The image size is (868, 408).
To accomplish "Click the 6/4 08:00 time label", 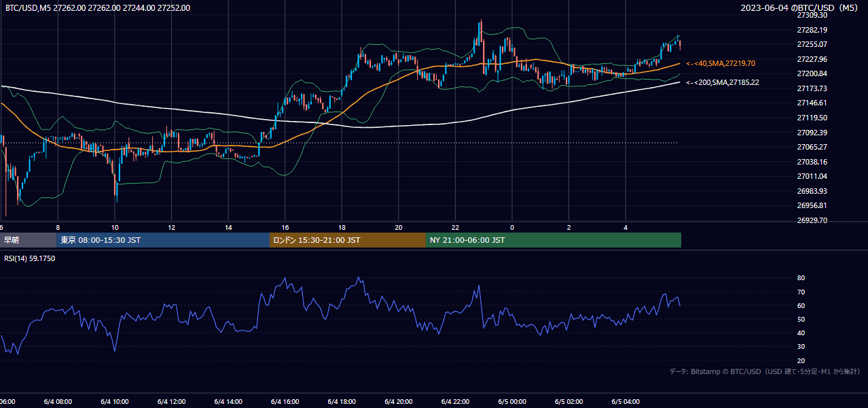I will [x=58, y=402].
